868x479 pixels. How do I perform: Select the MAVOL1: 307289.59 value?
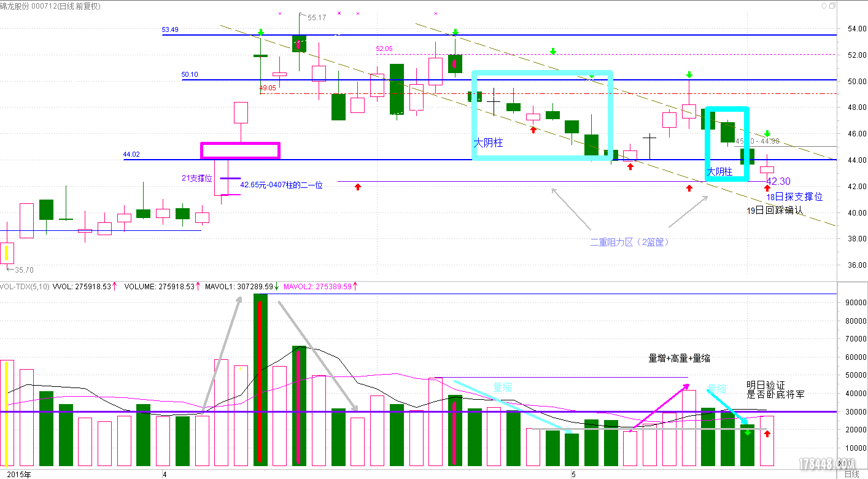point(239,286)
